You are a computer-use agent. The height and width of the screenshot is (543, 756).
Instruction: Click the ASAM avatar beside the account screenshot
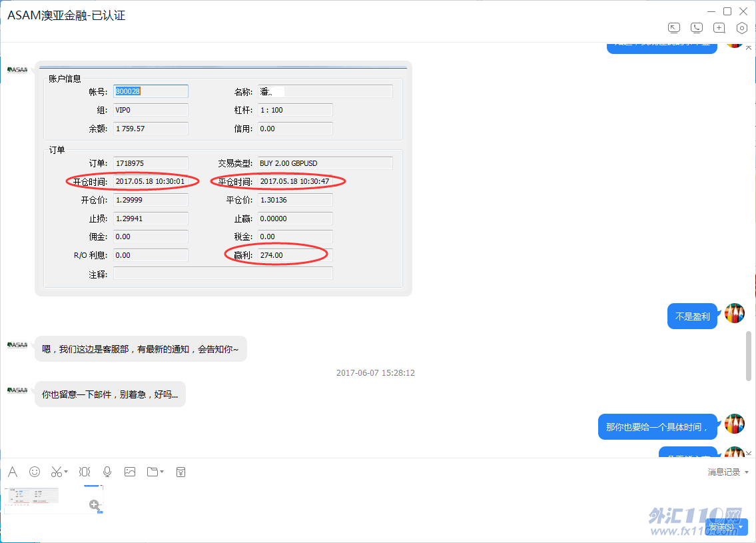point(17,70)
